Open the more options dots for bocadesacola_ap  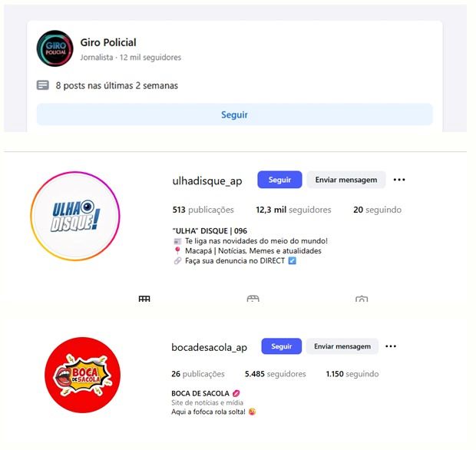tap(391, 346)
